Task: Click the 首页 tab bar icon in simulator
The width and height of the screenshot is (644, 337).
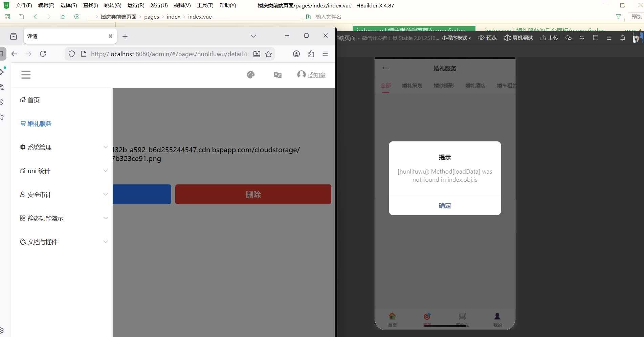Action: pyautogui.click(x=392, y=319)
